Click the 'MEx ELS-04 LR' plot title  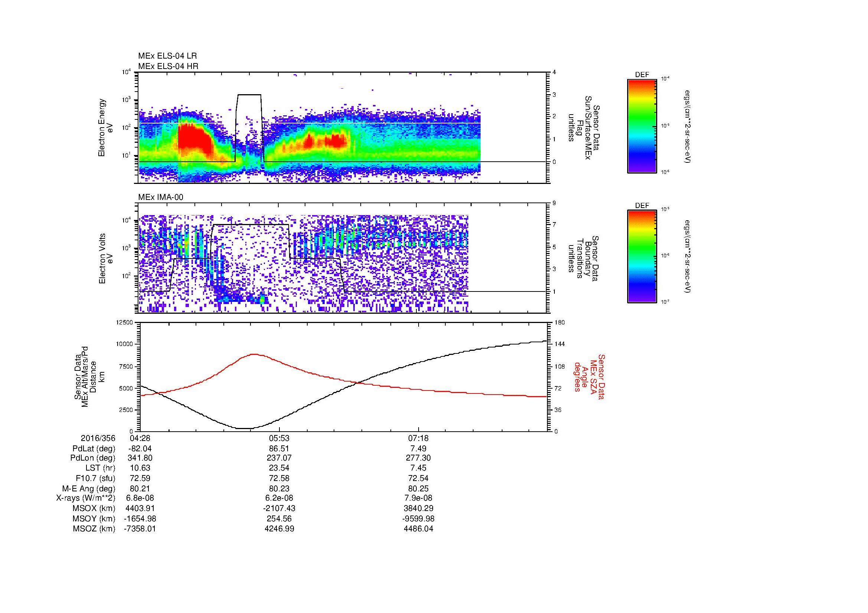(167, 56)
